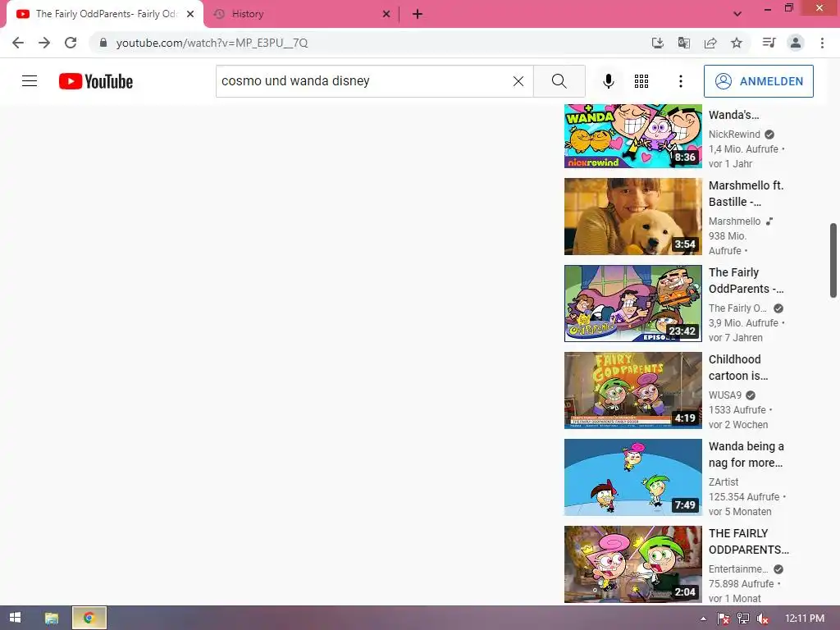Click the search magnifier button

(x=559, y=81)
